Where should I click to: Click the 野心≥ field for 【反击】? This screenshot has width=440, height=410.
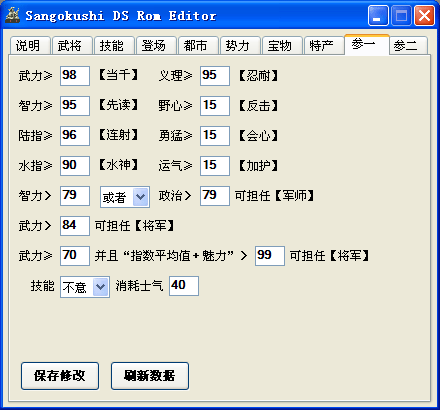[215, 106]
